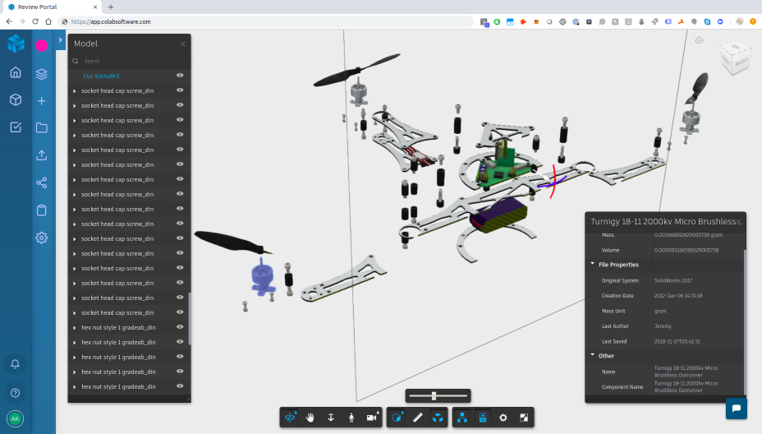Open the clipboard icon in sidebar

(x=41, y=210)
